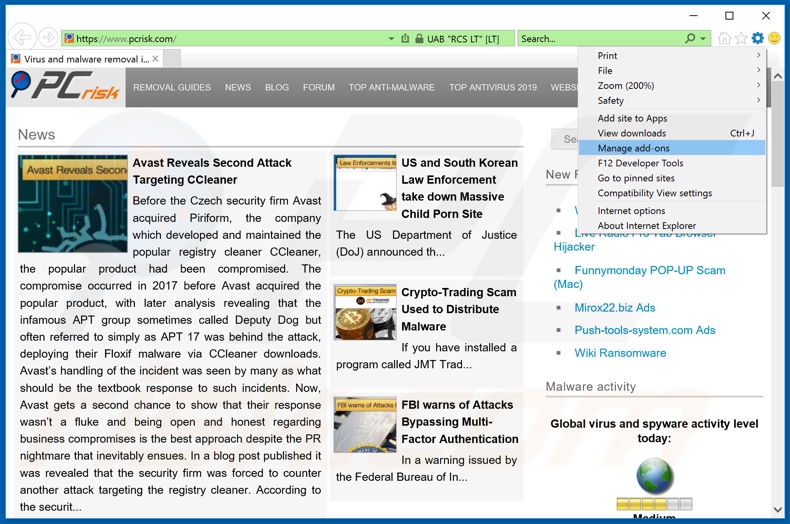Screen dimensions: 790x524
Task: Click the Forward arrow navigation button
Action: click(48, 38)
